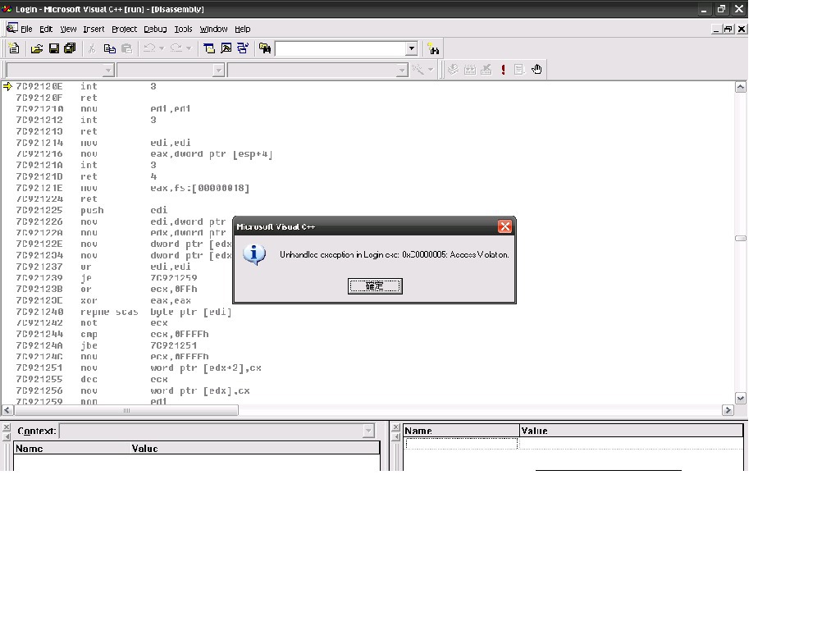Image resolution: width=840 pixels, height=630 pixels.
Task: Open the second WizardBar filter combo box
Action: [x=171, y=71]
